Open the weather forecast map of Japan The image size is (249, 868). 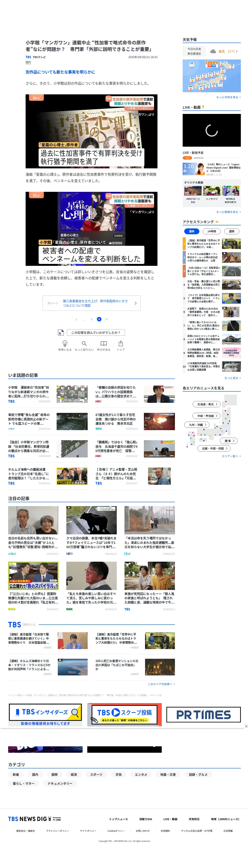tap(212, 76)
